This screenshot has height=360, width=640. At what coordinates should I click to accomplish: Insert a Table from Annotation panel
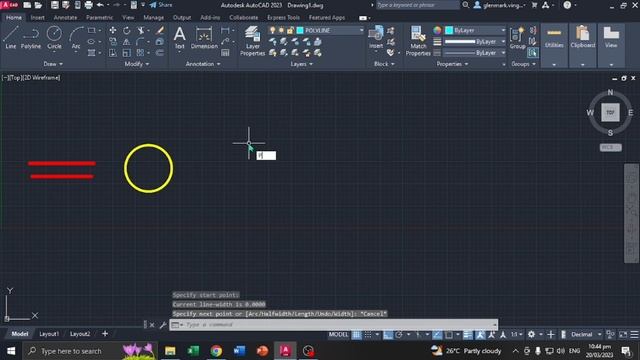(x=225, y=53)
